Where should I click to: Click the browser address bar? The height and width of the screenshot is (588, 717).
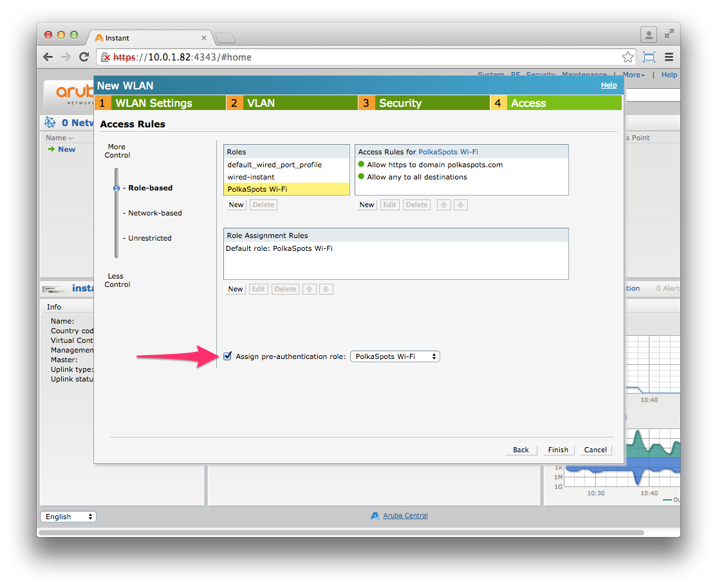366,57
